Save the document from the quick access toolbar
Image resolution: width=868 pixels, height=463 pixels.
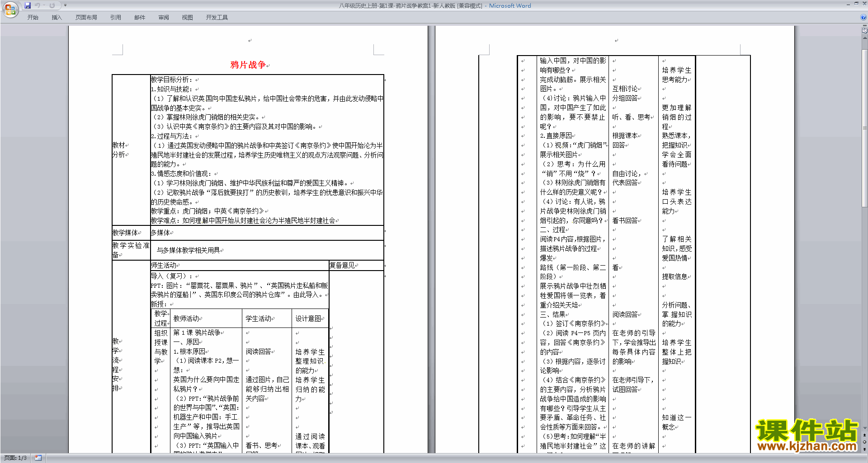28,5
